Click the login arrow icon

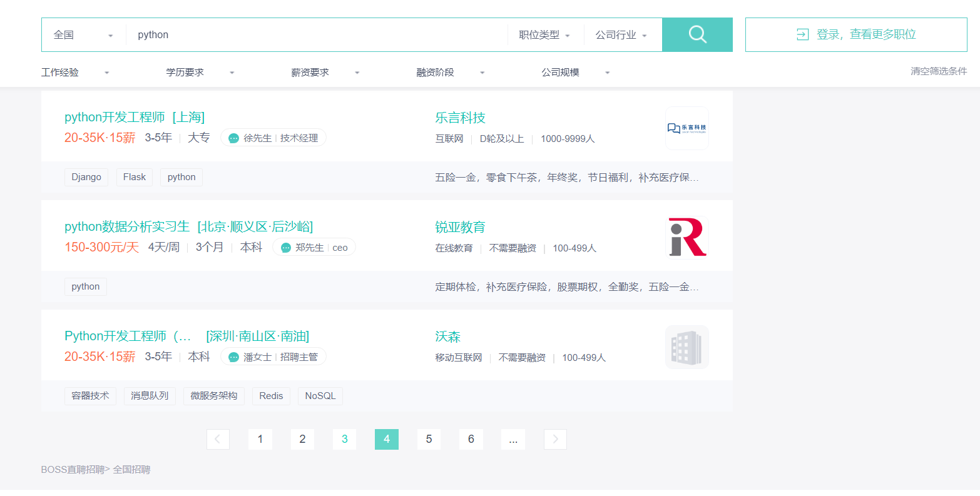coord(802,34)
